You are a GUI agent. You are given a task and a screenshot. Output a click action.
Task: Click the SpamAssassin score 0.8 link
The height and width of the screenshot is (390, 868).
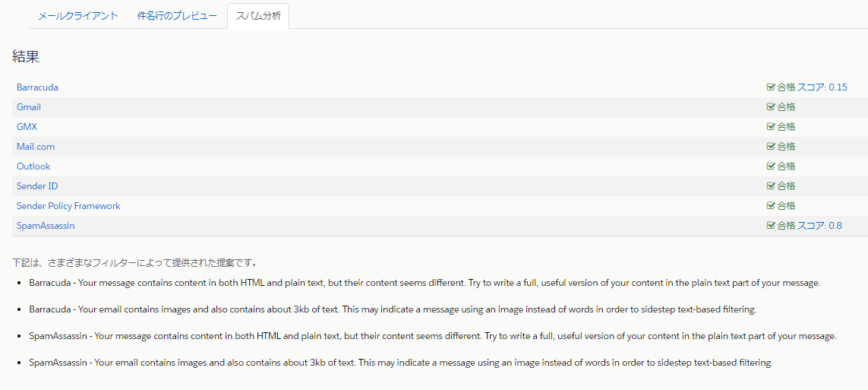click(819, 226)
